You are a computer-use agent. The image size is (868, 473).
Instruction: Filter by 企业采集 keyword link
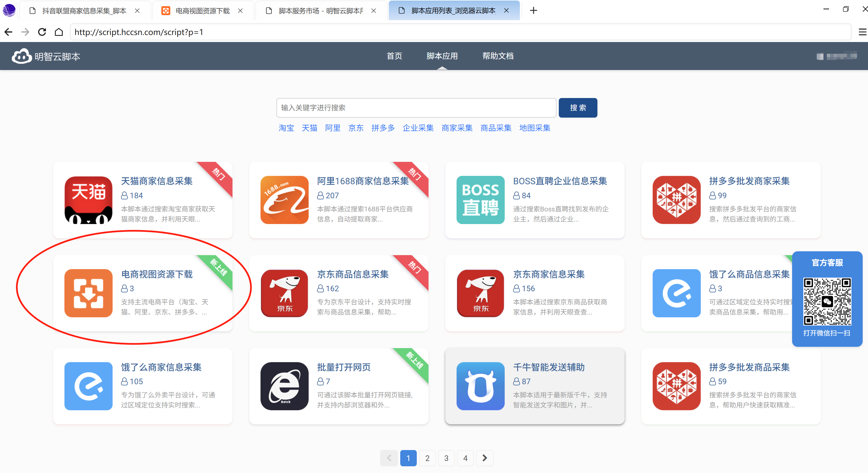(418, 128)
